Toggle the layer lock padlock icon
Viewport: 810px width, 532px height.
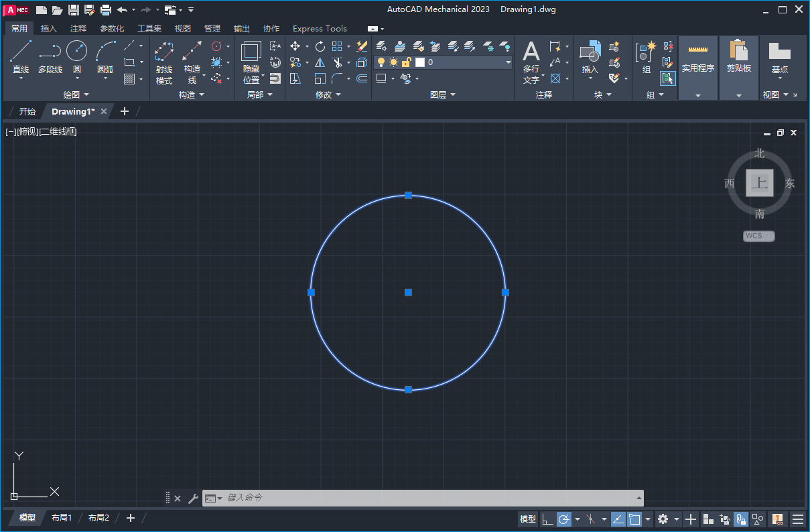[x=407, y=62]
